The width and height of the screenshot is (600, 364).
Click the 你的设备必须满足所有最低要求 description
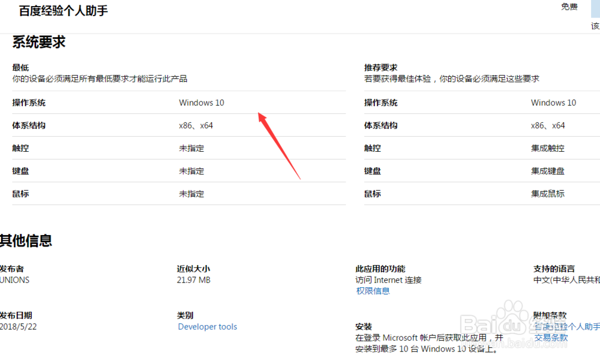point(100,79)
